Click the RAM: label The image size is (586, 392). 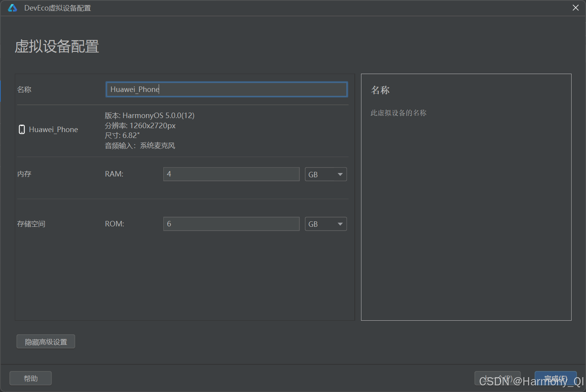[x=114, y=174]
